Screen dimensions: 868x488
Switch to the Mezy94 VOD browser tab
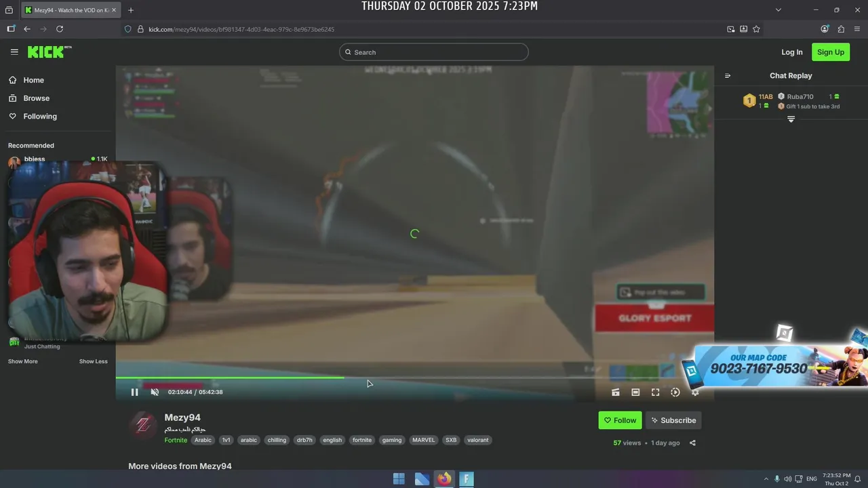click(x=70, y=10)
